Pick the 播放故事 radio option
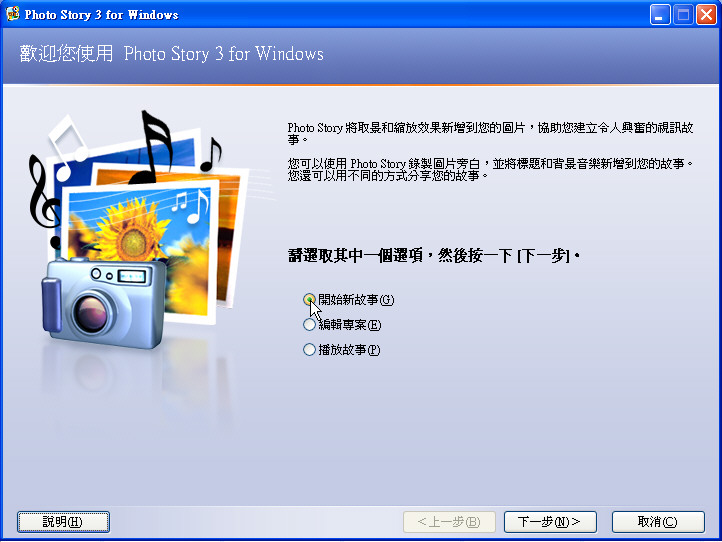722x542 pixels. pyautogui.click(x=309, y=349)
